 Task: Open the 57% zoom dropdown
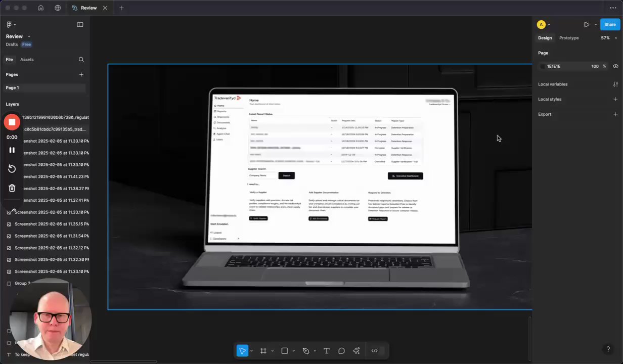pyautogui.click(x=609, y=38)
